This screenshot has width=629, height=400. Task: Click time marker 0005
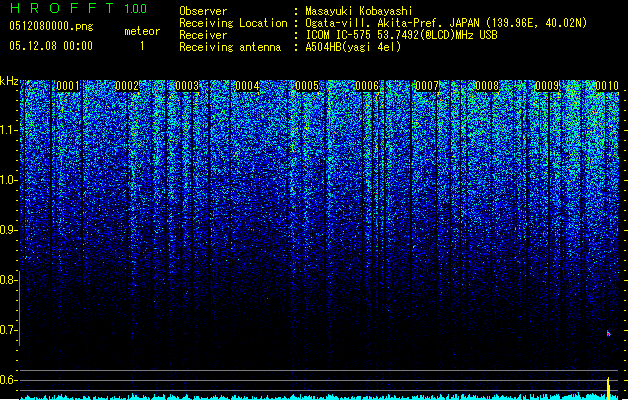(x=307, y=86)
